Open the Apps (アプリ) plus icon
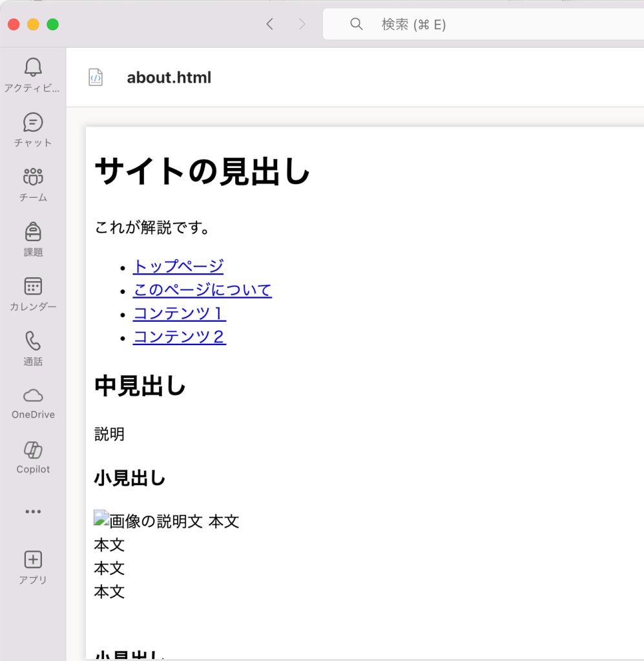Viewport: 644px width, 661px height. tap(33, 560)
